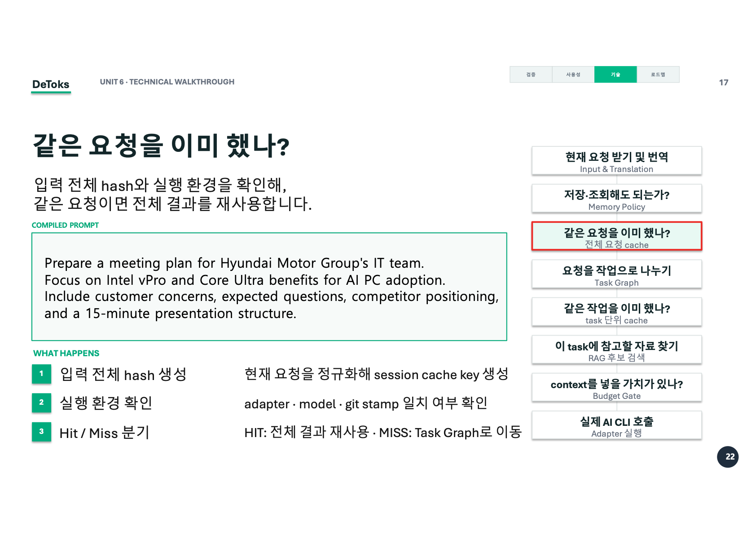756x535 pixels.
Task: Click the subtitle line 같은 요청이면 전체 결과를 재사용합니다
Action: click(x=173, y=203)
